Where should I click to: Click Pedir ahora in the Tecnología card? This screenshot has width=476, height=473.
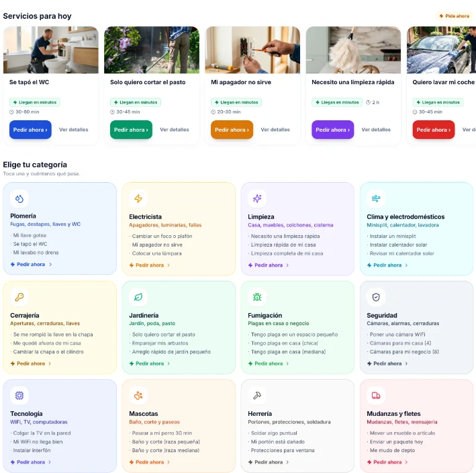[31, 462]
